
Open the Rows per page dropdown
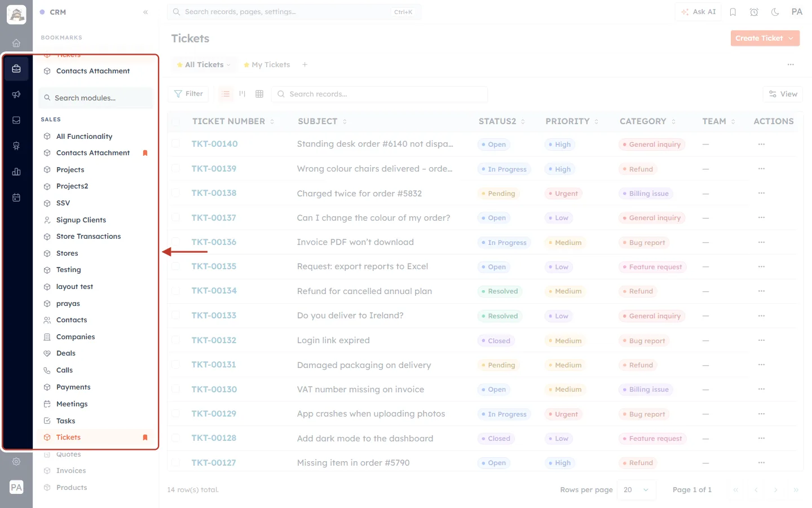(x=636, y=490)
